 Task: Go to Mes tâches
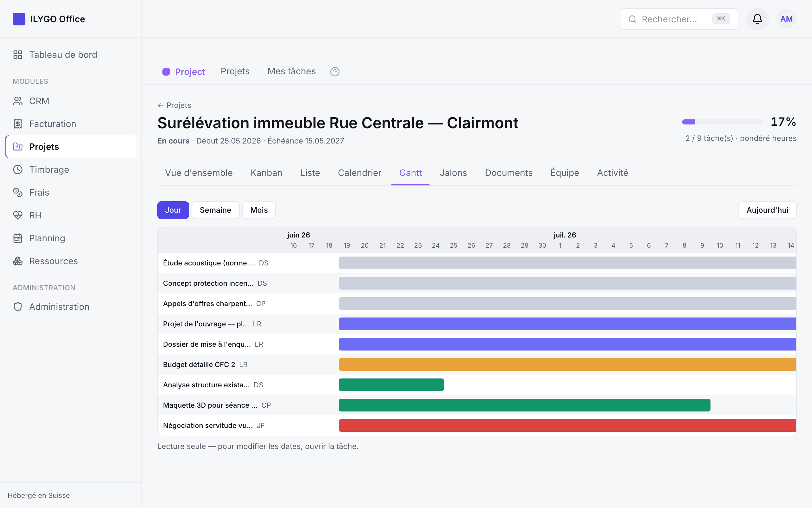(x=291, y=71)
